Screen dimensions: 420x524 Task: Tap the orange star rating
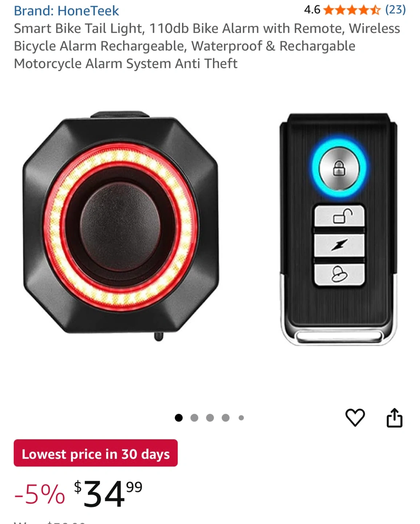click(352, 10)
